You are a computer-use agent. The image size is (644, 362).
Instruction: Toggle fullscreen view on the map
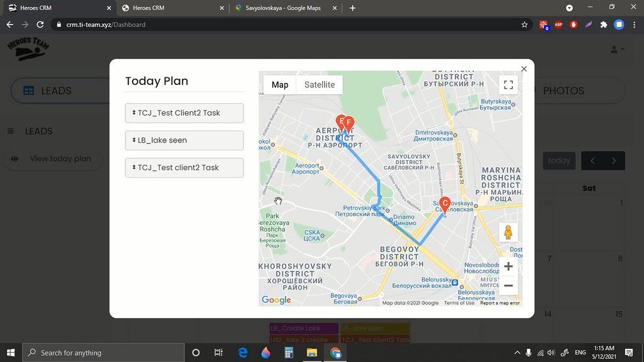[508, 85]
